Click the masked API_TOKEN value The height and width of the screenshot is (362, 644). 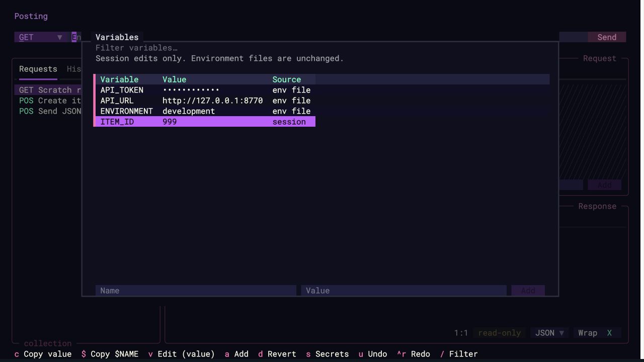(191, 90)
